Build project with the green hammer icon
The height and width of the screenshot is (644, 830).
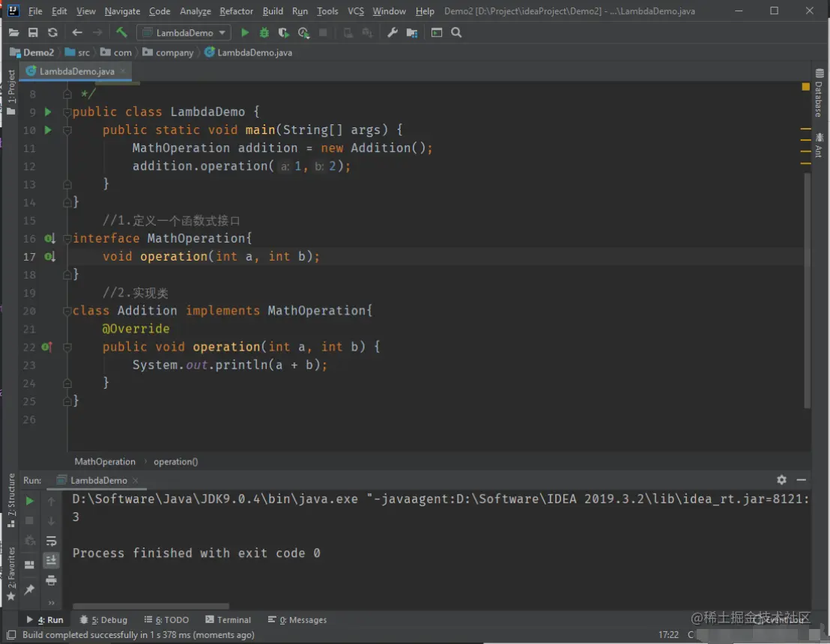[122, 33]
